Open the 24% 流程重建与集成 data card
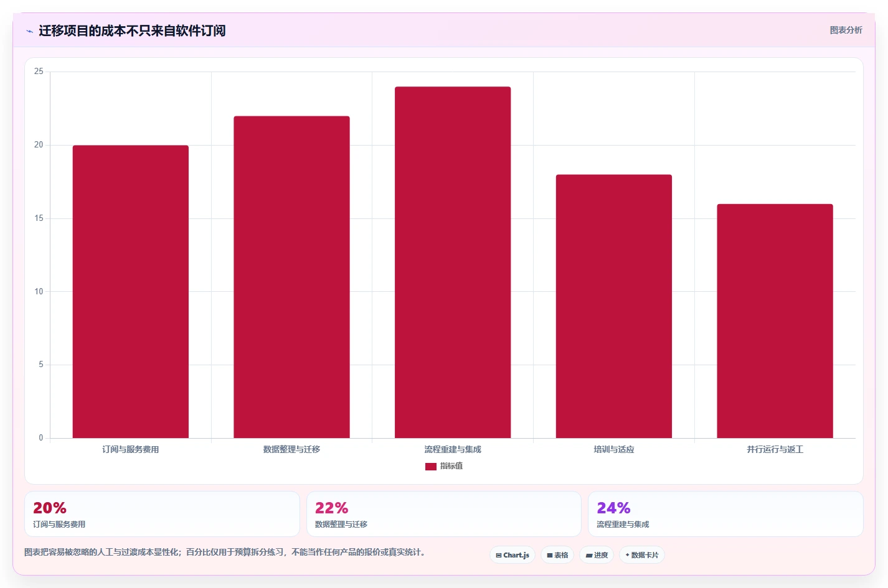Screen dimensions: 888x588 point(725,514)
